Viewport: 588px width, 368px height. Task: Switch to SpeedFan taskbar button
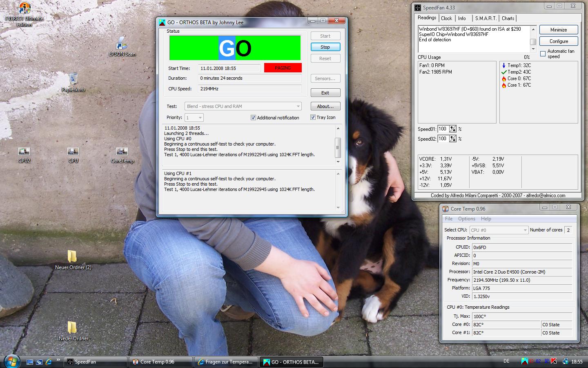(x=95, y=362)
